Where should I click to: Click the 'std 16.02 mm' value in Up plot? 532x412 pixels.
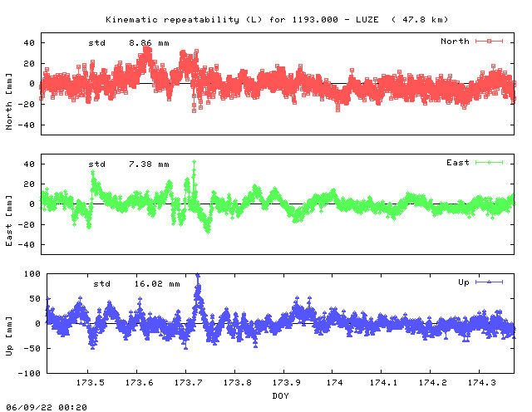pos(136,284)
